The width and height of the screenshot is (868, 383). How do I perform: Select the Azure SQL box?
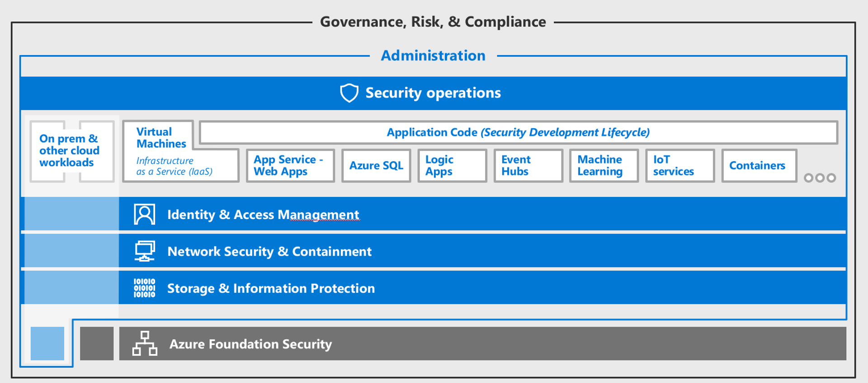pos(376,166)
